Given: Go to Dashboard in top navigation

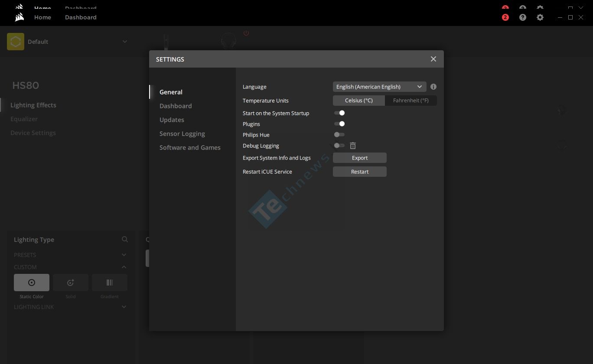Looking at the screenshot, I should coord(81,17).
